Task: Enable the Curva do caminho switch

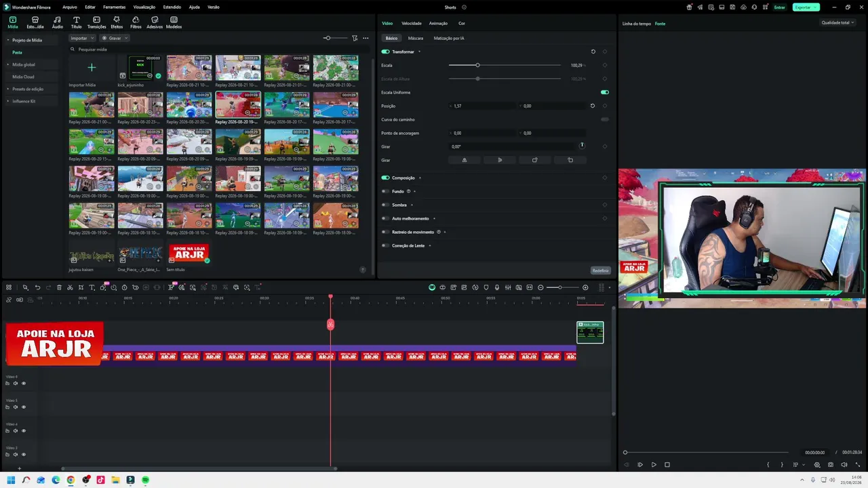Action: pyautogui.click(x=604, y=119)
